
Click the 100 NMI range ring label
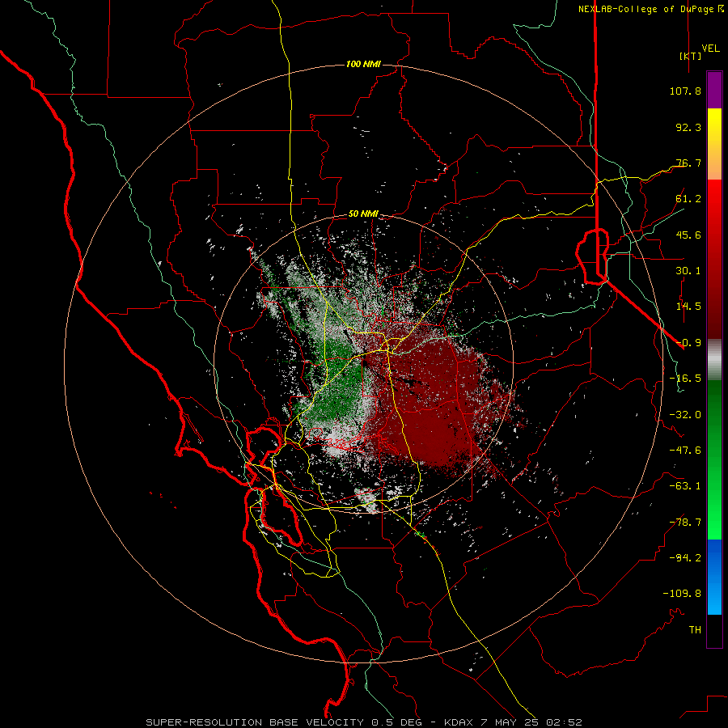click(x=363, y=64)
